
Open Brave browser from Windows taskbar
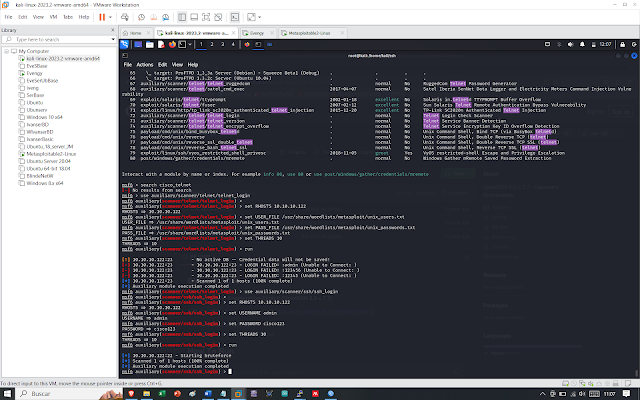tap(131, 394)
